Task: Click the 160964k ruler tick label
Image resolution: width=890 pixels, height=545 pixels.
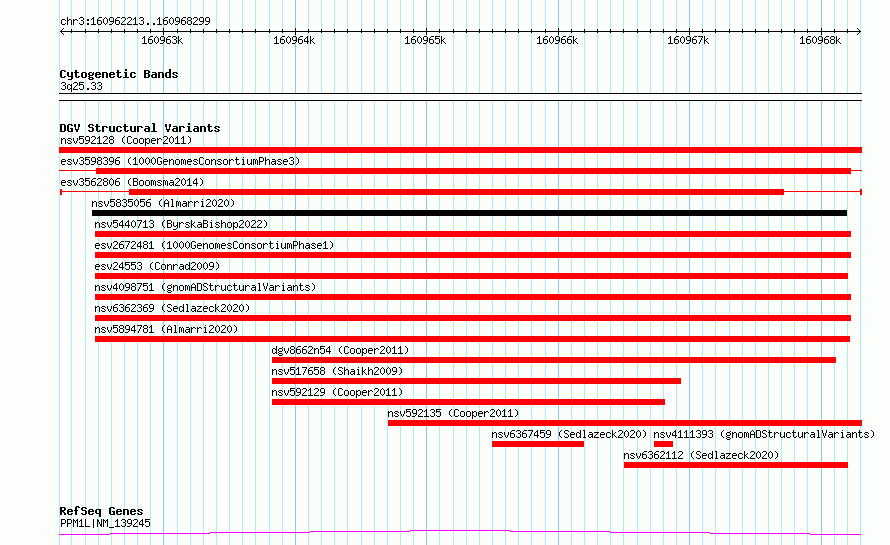Action: click(x=294, y=40)
